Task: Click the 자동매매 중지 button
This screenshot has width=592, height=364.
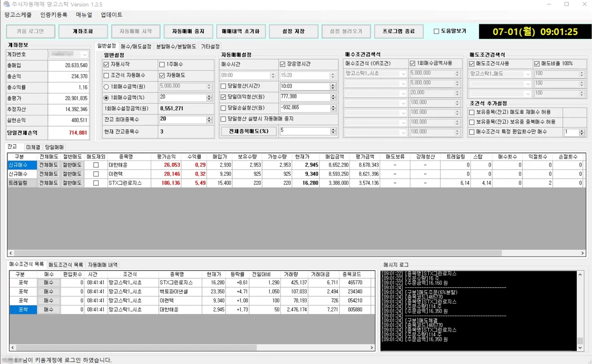Action: click(188, 31)
